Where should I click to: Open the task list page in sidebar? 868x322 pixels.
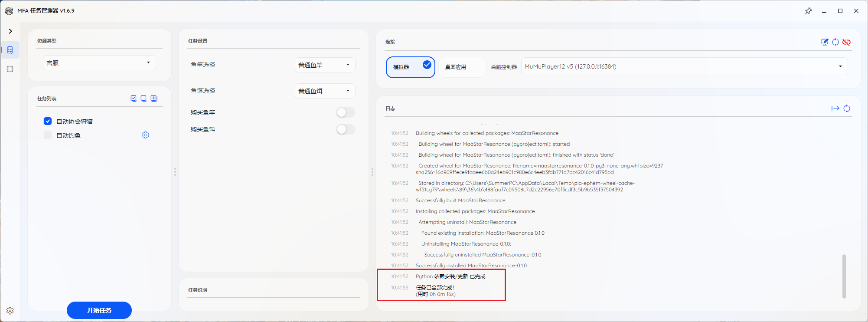(10, 50)
